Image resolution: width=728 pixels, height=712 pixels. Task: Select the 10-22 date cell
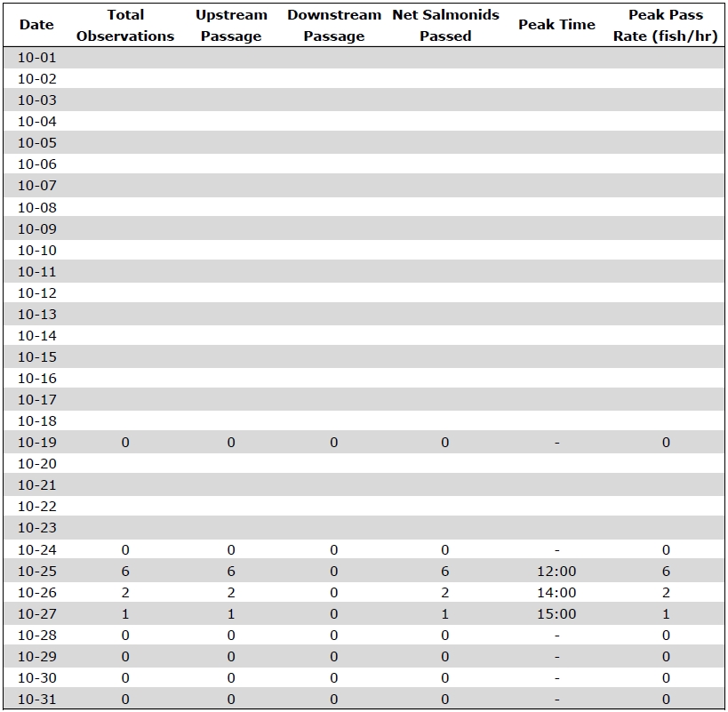pyautogui.click(x=37, y=507)
